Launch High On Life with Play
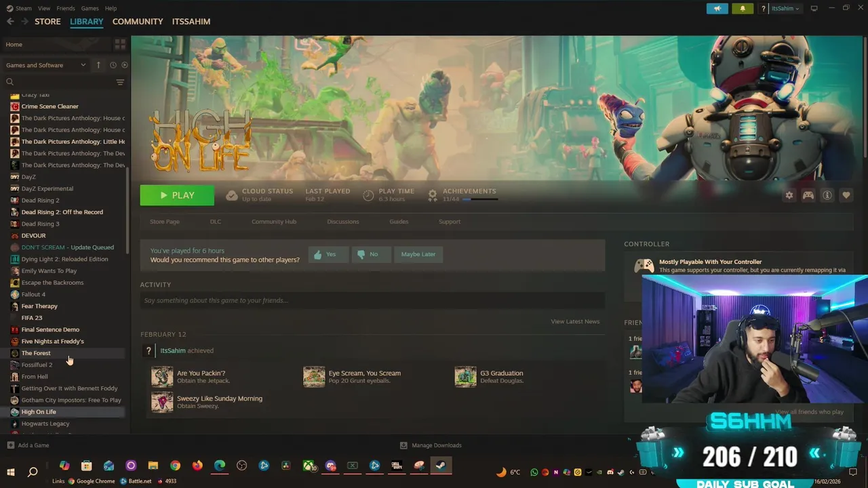Image resolution: width=868 pixels, height=488 pixels. tap(177, 195)
